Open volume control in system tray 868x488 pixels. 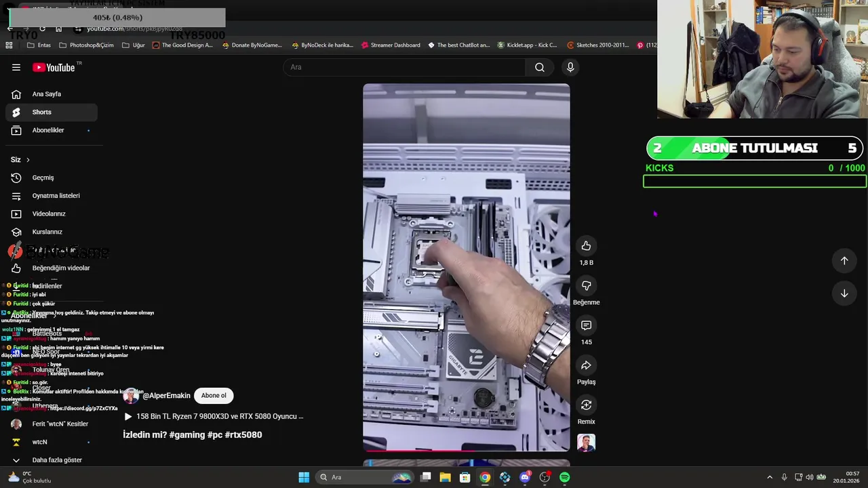click(x=810, y=477)
